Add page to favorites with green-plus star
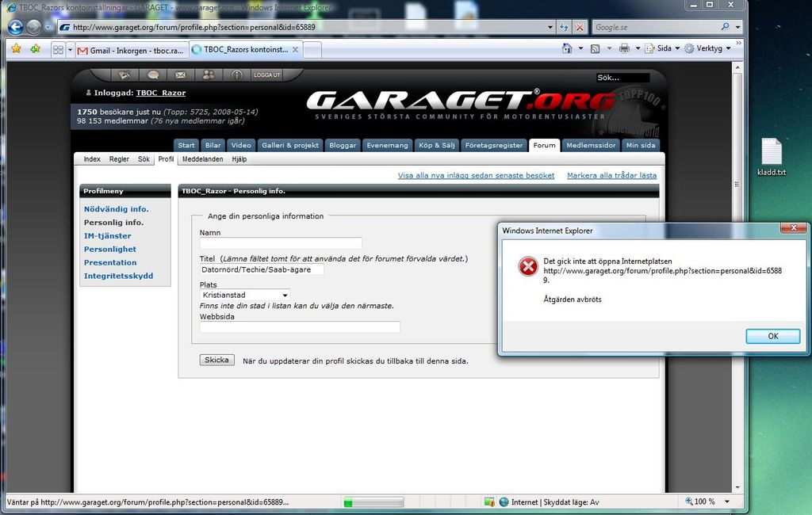The width and height of the screenshot is (812, 515). point(35,48)
